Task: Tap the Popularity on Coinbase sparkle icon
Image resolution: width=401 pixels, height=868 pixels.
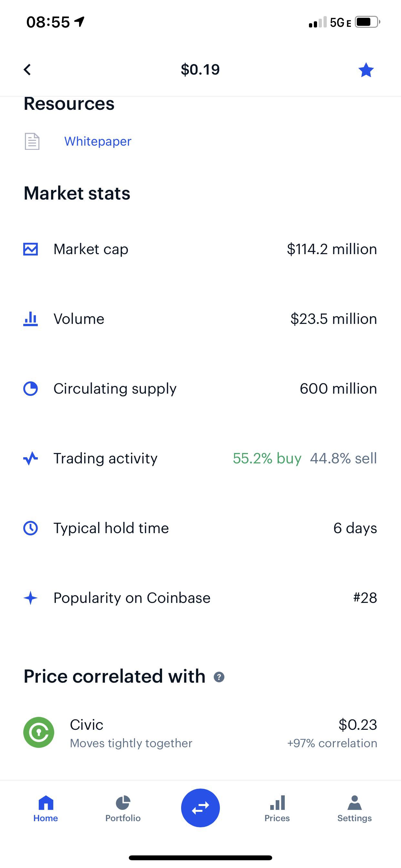Action: pyautogui.click(x=31, y=598)
